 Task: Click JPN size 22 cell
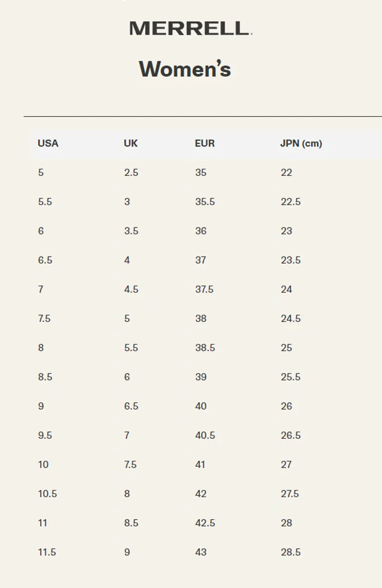tap(286, 173)
